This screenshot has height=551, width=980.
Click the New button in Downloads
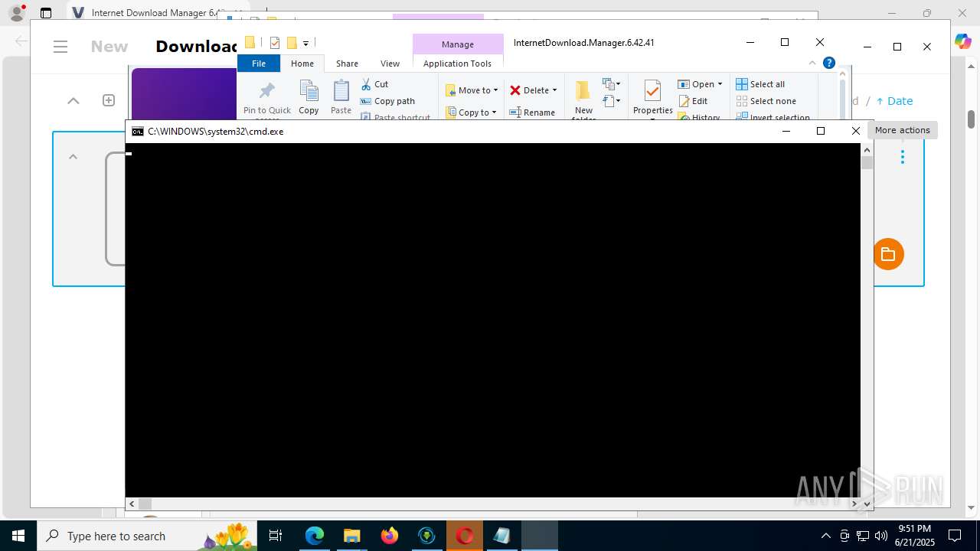[109, 47]
